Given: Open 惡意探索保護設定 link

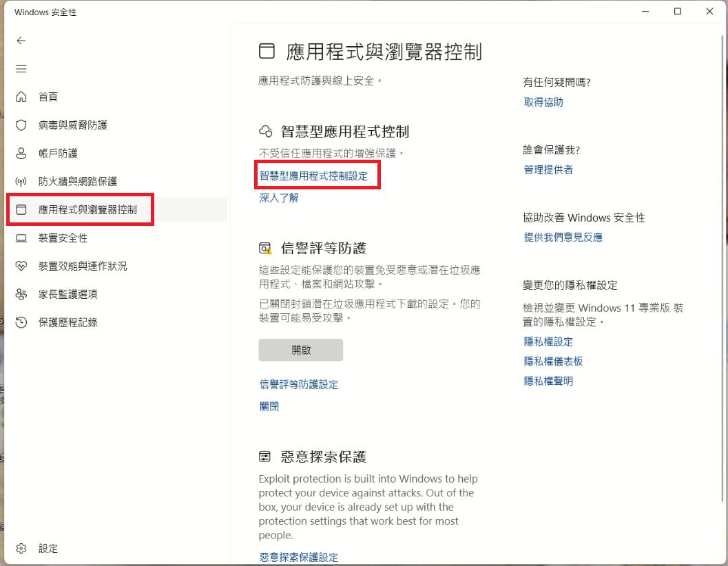Looking at the screenshot, I should coord(299,558).
